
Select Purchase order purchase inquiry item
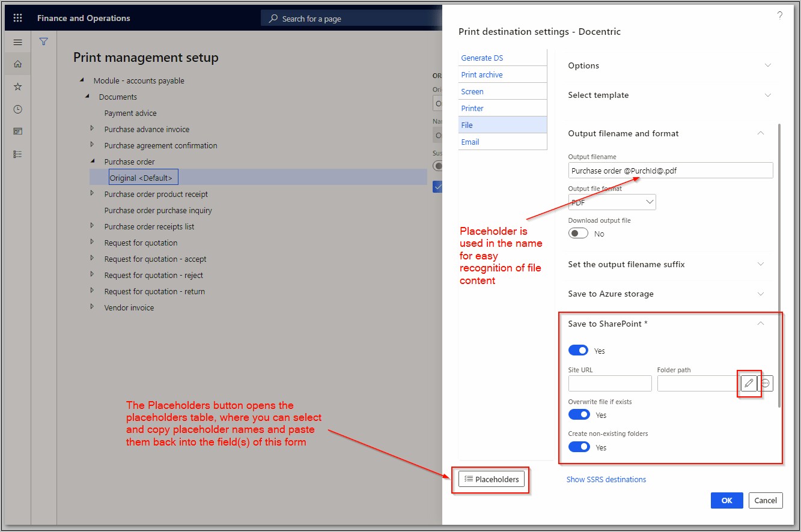[158, 210]
